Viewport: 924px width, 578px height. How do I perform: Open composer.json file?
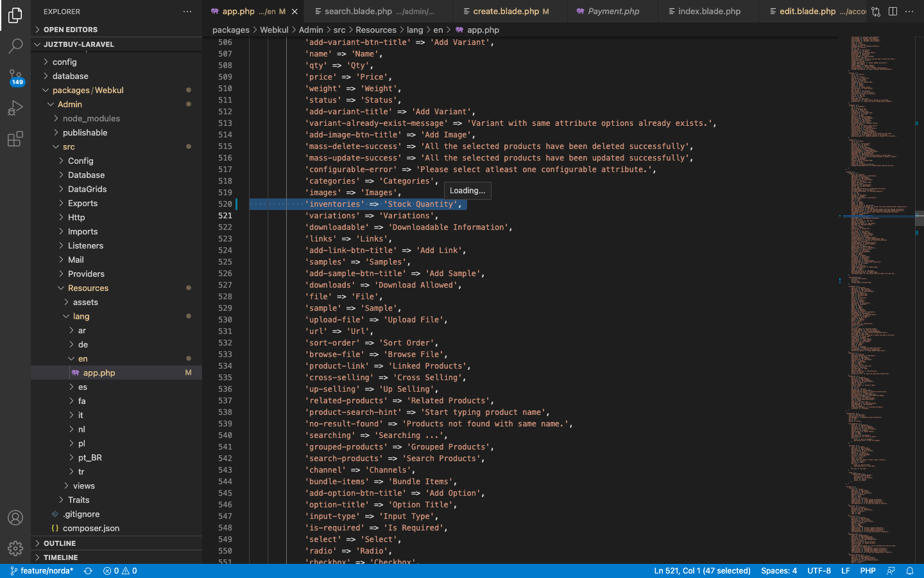pos(116,529)
